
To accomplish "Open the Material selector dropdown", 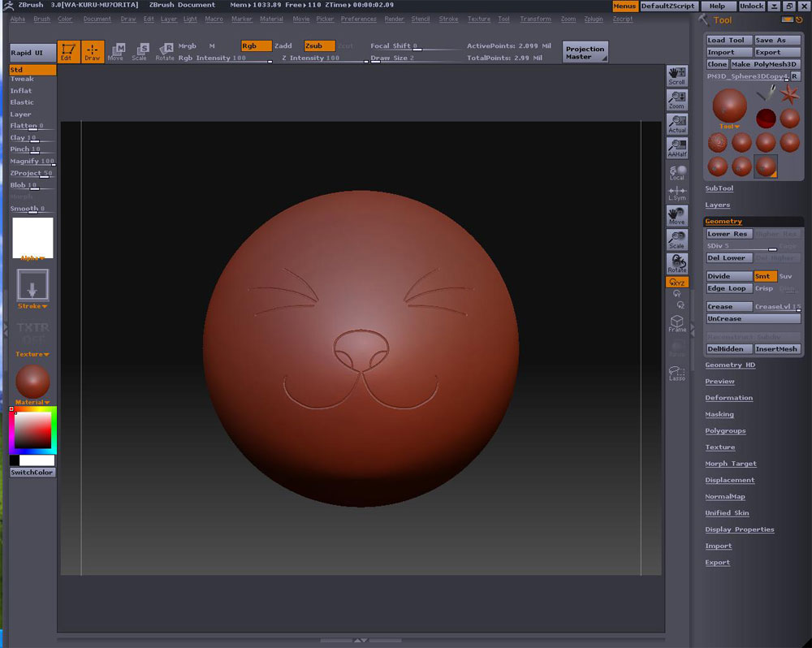I will click(x=32, y=402).
